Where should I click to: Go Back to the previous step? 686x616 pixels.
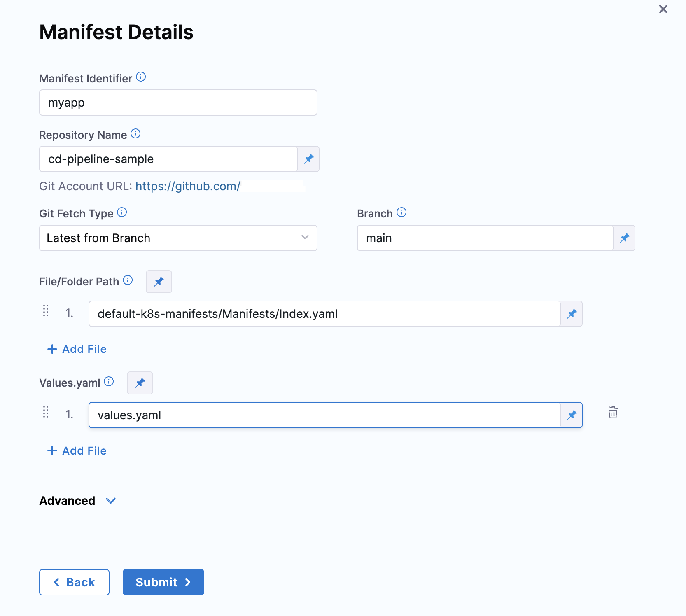(x=74, y=582)
